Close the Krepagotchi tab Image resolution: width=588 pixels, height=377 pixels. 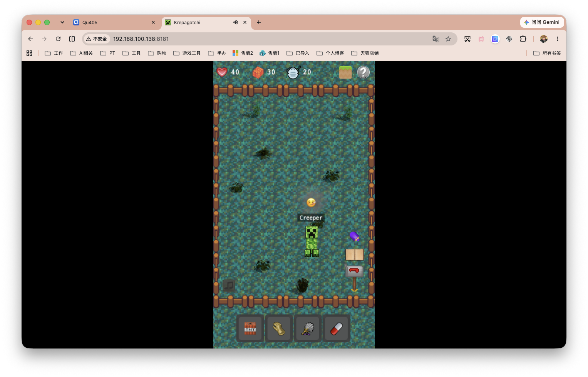(245, 22)
